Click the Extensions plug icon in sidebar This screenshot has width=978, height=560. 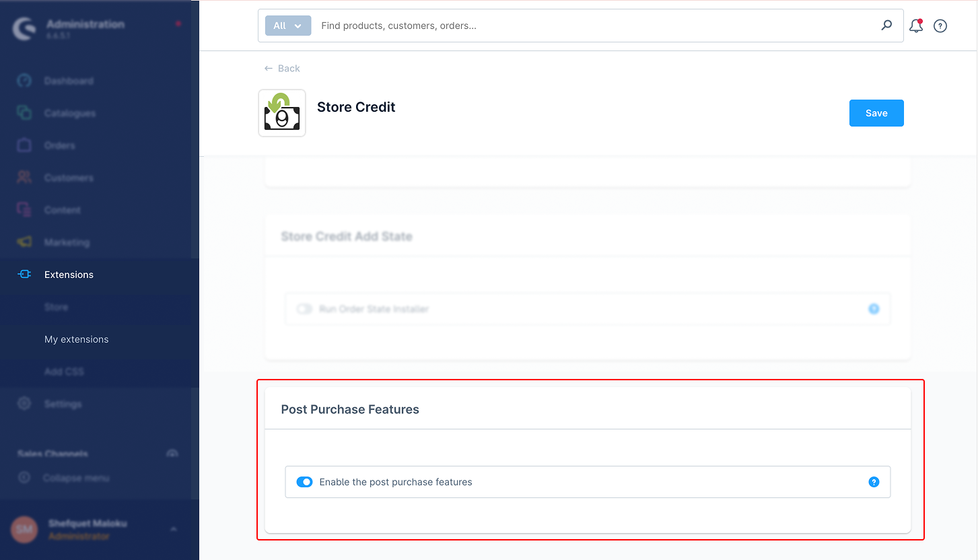[24, 275]
